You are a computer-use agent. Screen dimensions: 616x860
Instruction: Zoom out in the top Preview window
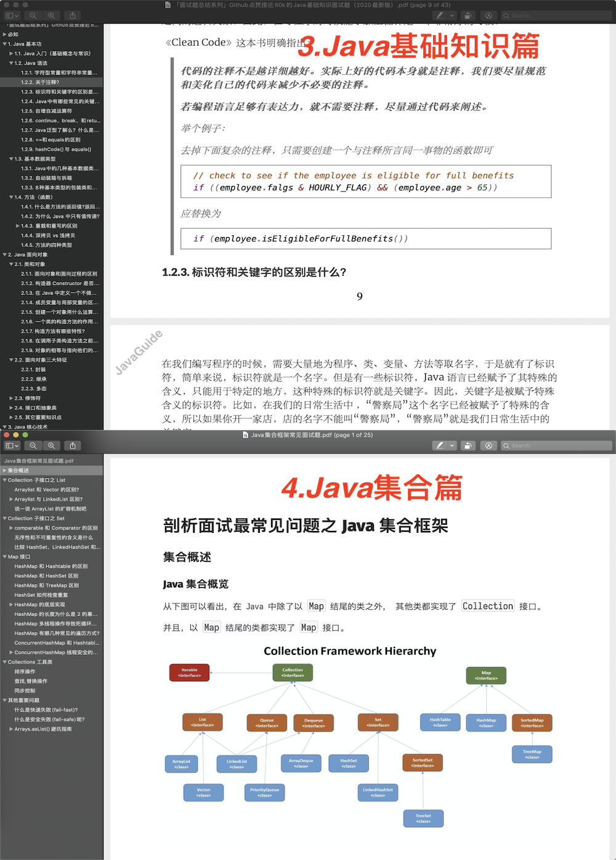pyautogui.click(x=33, y=15)
